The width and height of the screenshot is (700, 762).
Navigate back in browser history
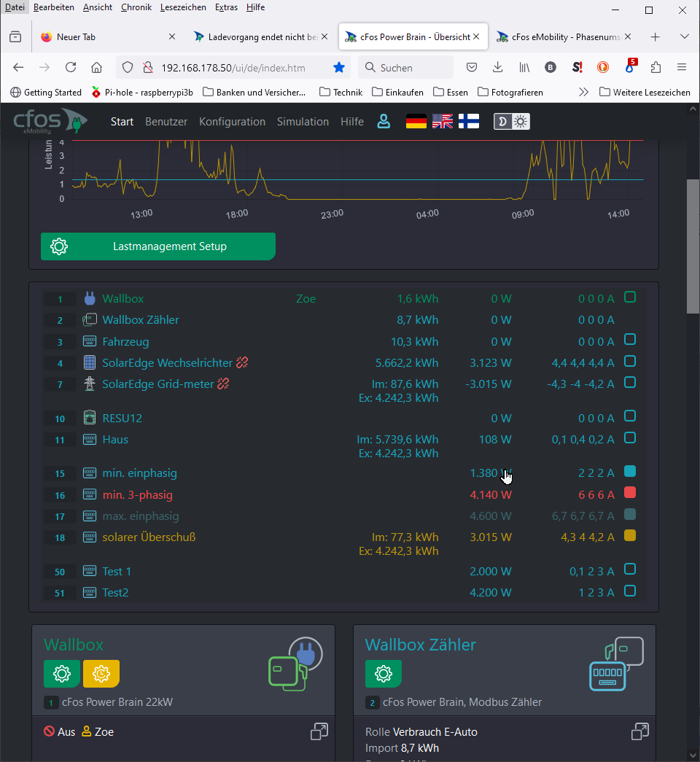[18, 67]
